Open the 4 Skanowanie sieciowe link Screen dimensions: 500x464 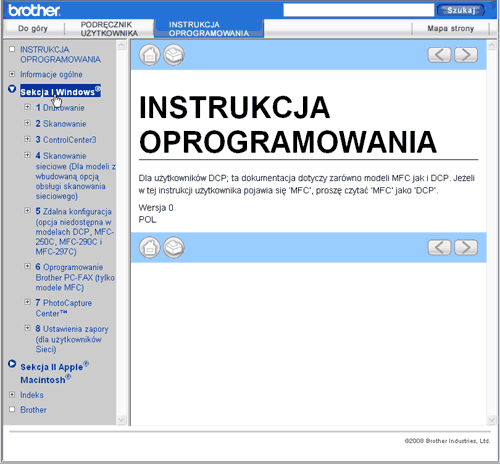(x=75, y=176)
